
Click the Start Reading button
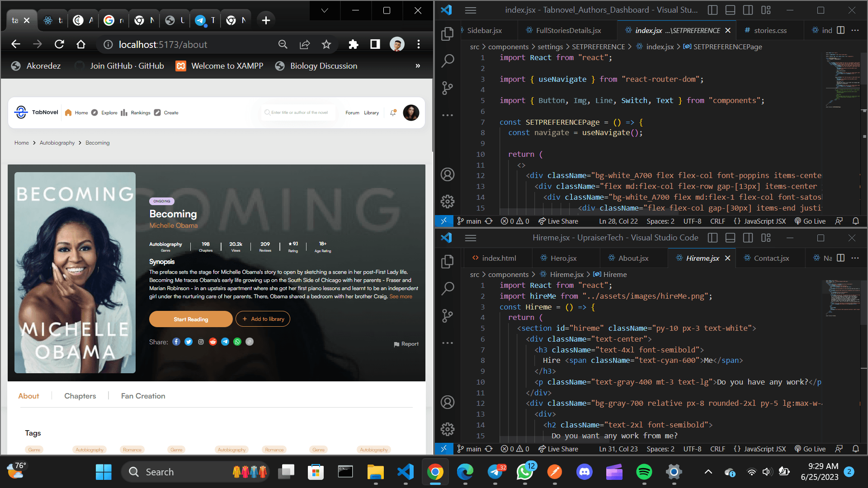(x=191, y=319)
